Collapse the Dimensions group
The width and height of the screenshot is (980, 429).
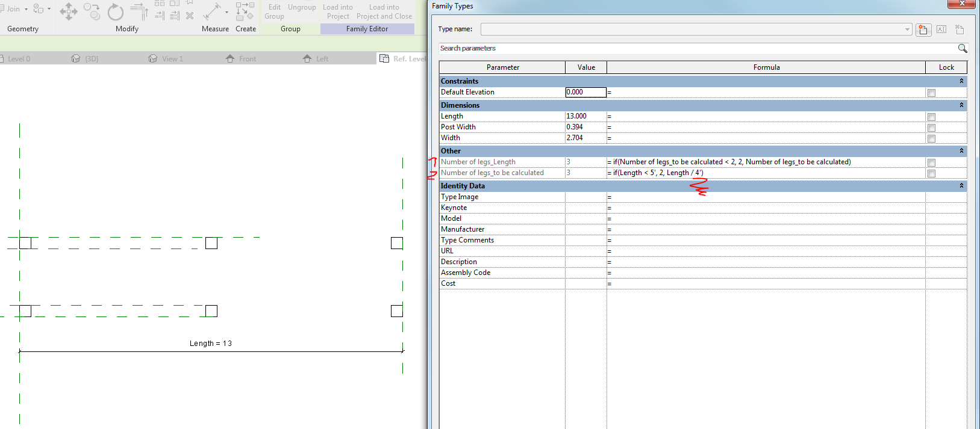pos(961,105)
